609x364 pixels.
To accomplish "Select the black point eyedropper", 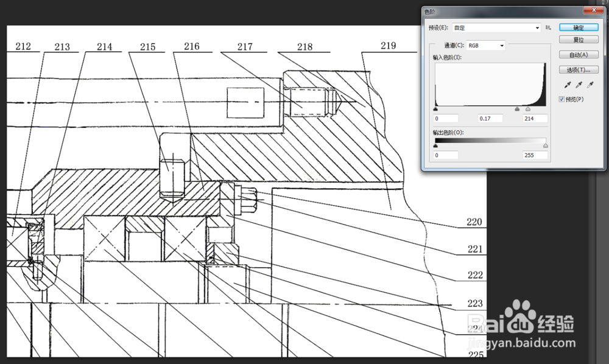I will (x=568, y=85).
